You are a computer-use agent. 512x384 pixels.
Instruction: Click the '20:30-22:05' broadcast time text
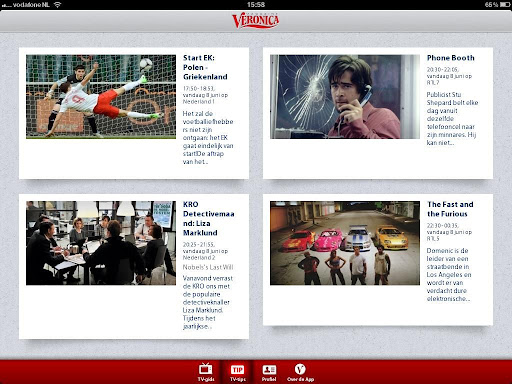click(x=443, y=70)
